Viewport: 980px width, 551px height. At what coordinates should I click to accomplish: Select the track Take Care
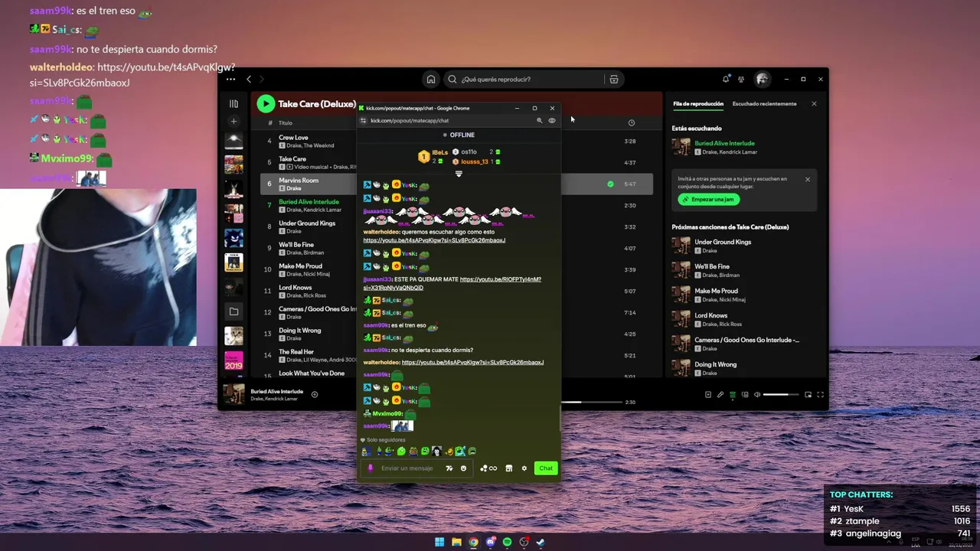click(x=292, y=159)
